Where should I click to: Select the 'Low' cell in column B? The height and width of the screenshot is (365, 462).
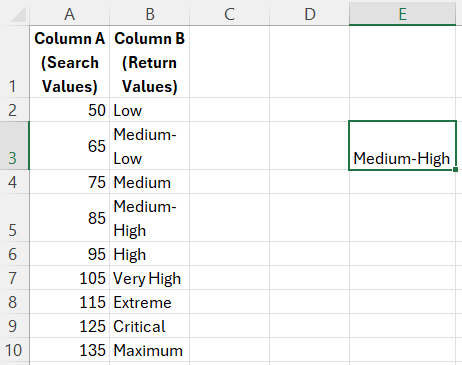pos(149,110)
